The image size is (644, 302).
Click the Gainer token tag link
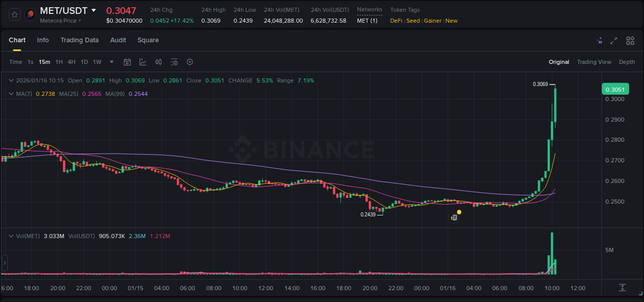(x=432, y=21)
